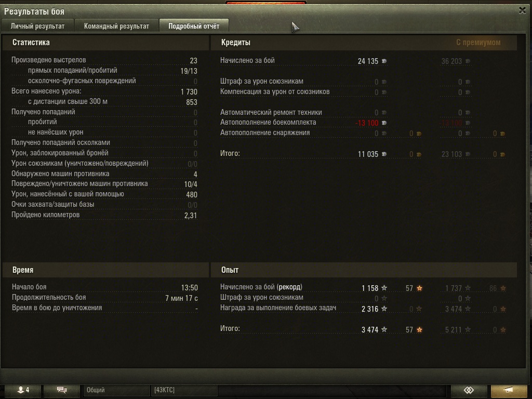Click Время в бою до уничтожения label
The height and width of the screenshot is (399, 532).
[57, 308]
